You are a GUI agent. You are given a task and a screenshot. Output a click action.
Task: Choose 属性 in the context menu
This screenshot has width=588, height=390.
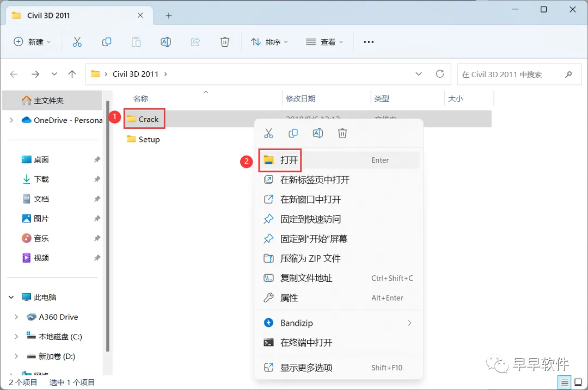(x=339, y=298)
